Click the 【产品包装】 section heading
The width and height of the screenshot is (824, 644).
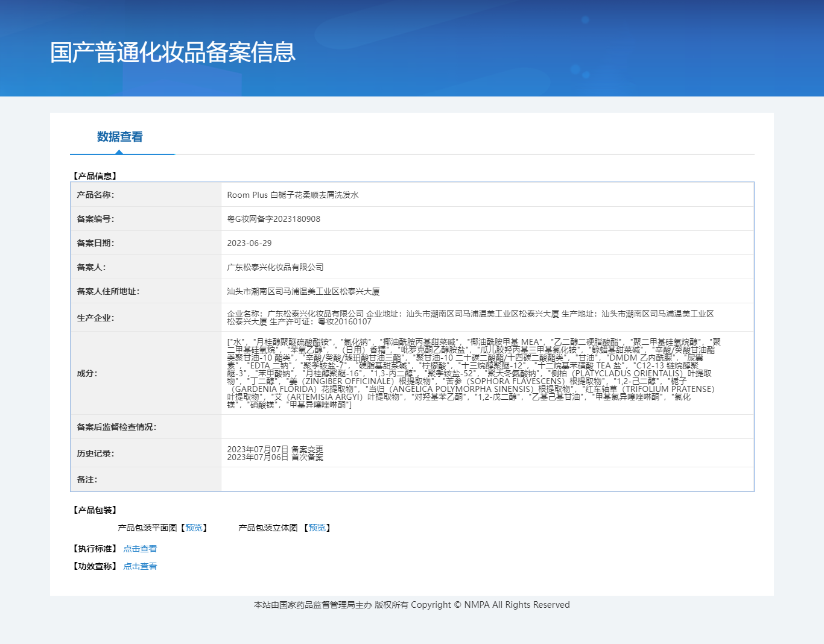pos(95,510)
